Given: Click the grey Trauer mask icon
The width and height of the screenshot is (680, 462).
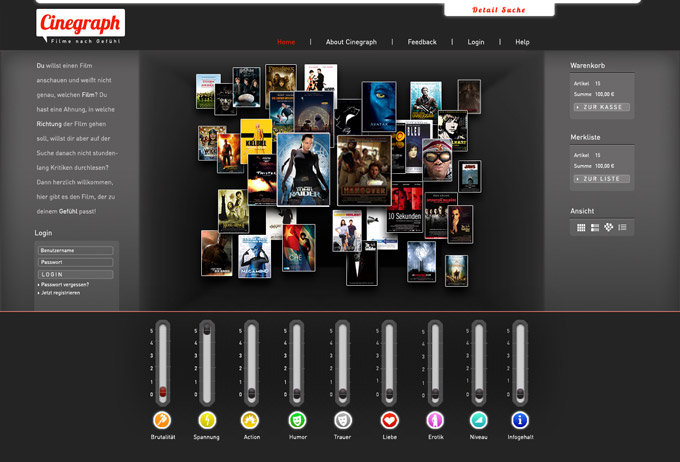Looking at the screenshot, I should tap(342, 421).
